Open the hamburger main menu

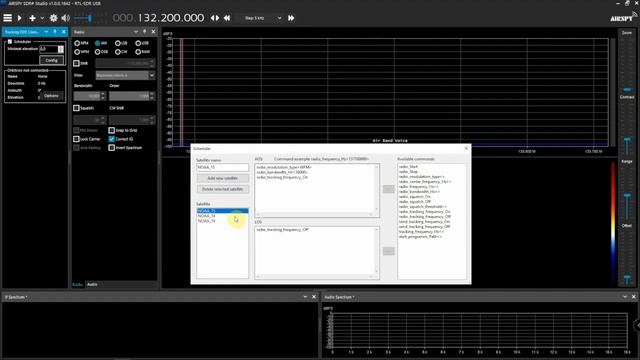tap(7, 18)
